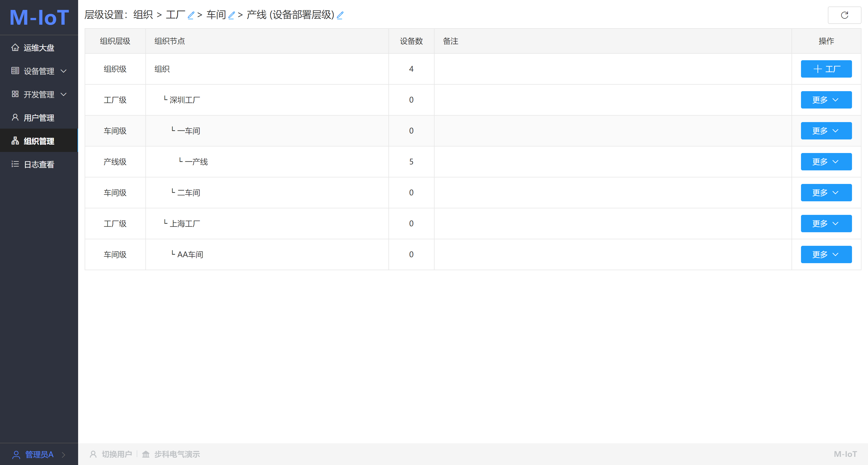Viewport: 868px width, 465px height.
Task: Click the 上海工厂 node
Action: [x=185, y=224]
